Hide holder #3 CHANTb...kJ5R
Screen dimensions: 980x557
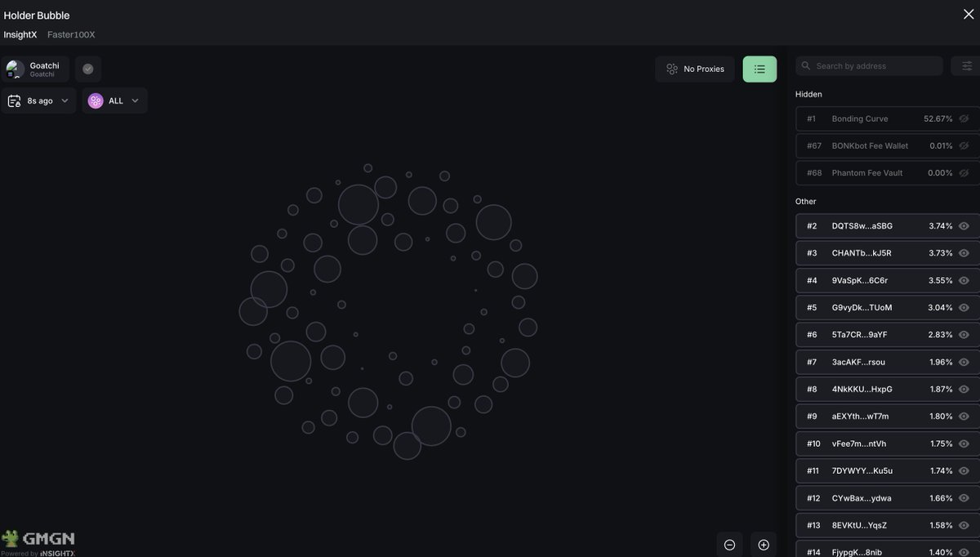tap(964, 252)
